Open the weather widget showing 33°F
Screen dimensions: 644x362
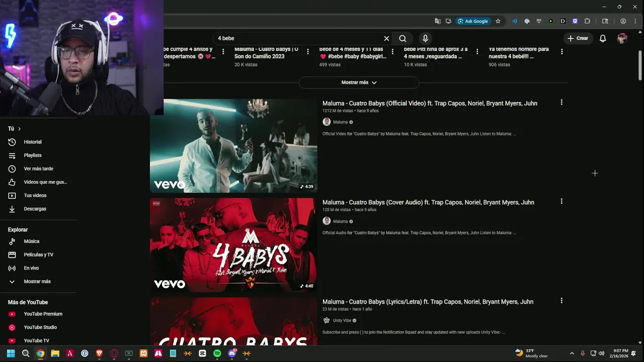click(x=532, y=353)
